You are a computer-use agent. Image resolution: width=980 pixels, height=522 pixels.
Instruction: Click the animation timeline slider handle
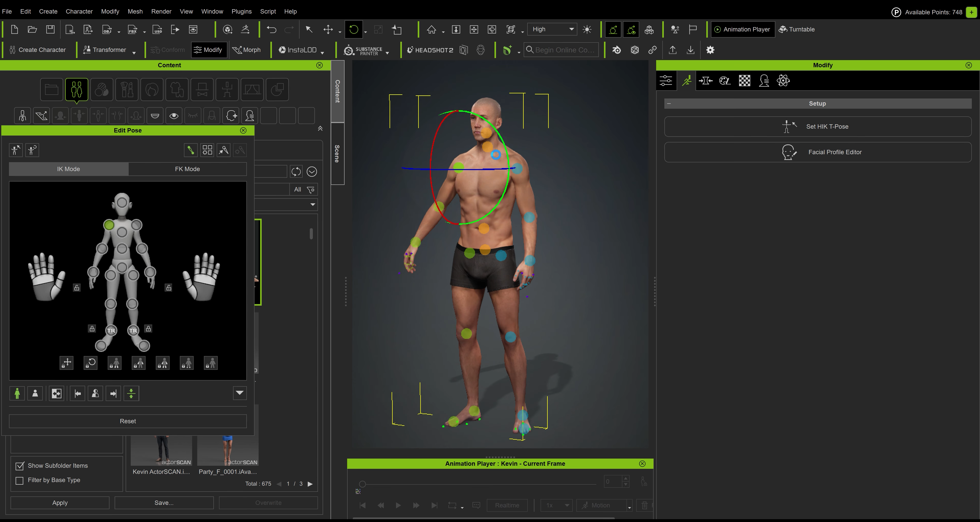pyautogui.click(x=362, y=484)
